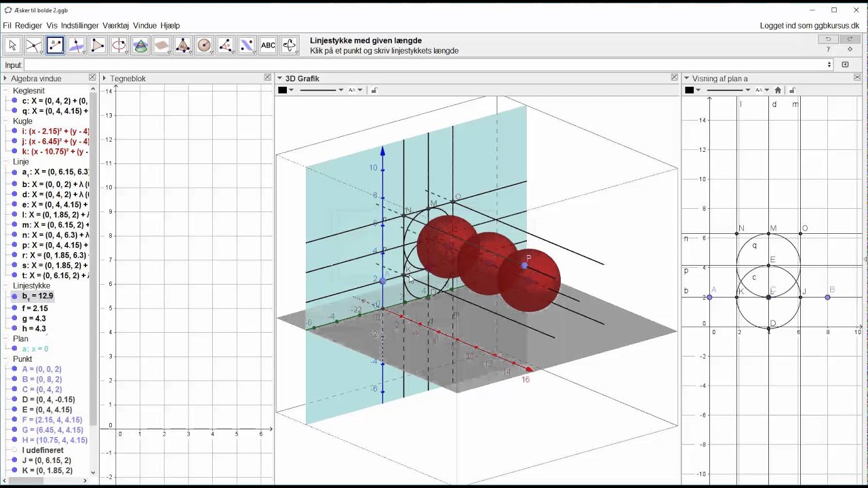868x488 pixels.
Task: Select the Rotate 3D graphics view tool
Action: (x=290, y=45)
